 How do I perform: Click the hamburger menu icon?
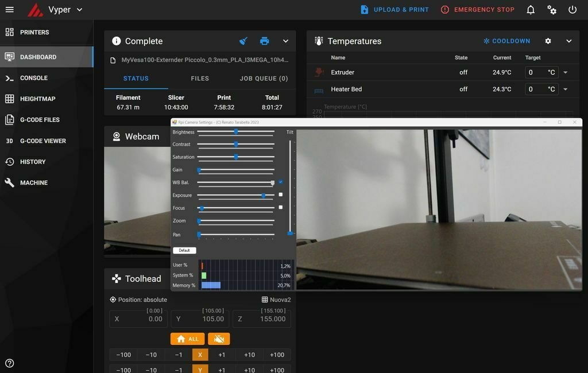point(9,10)
